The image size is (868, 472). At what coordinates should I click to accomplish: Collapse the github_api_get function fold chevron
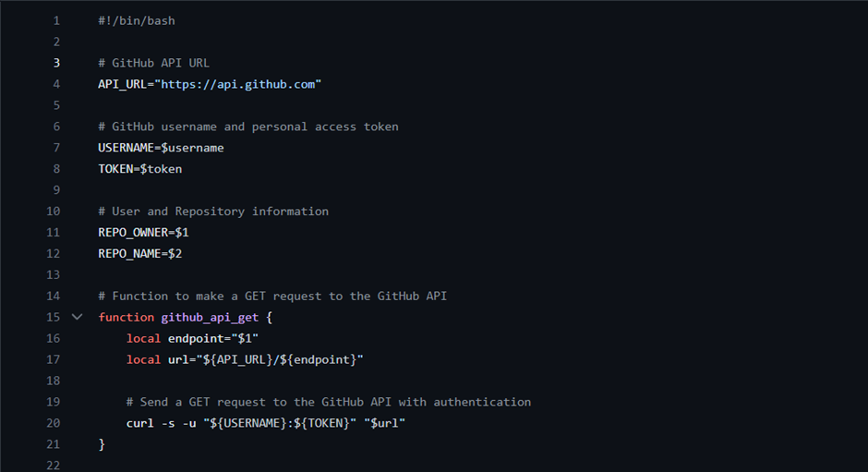(x=77, y=317)
